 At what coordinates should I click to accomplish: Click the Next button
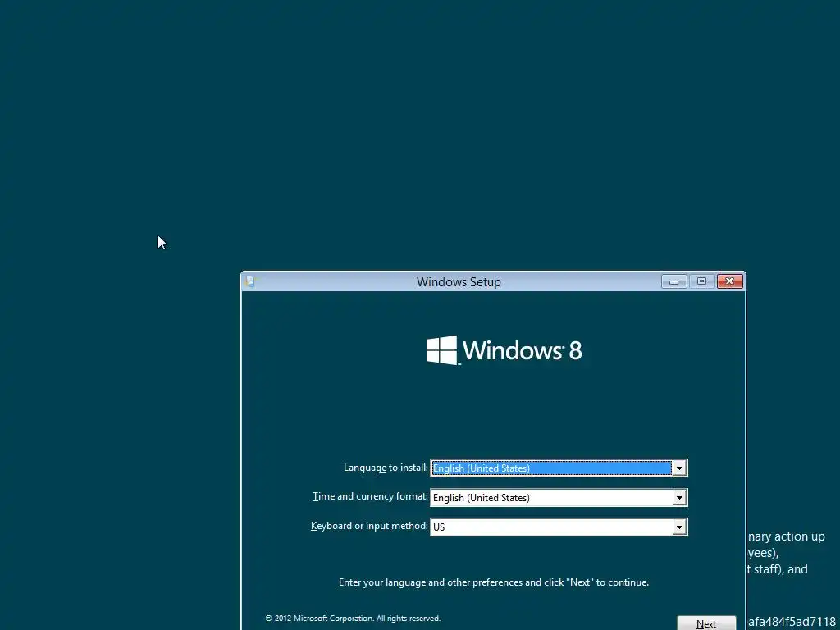(x=706, y=623)
